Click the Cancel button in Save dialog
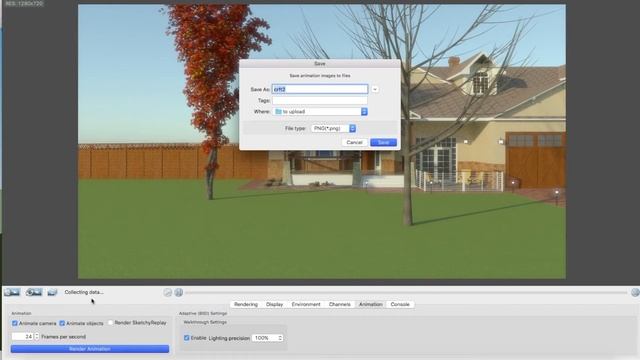Image resolution: width=640 pixels, height=360 pixels. (354, 142)
